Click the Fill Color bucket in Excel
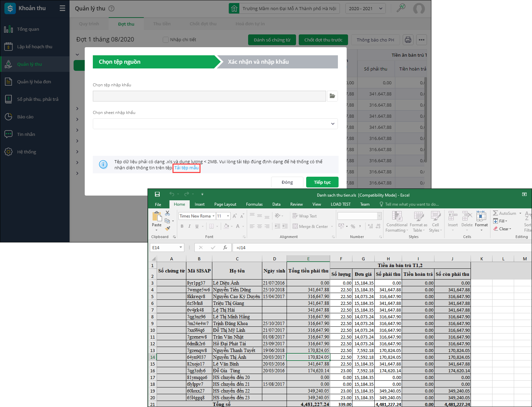 tap(227, 226)
